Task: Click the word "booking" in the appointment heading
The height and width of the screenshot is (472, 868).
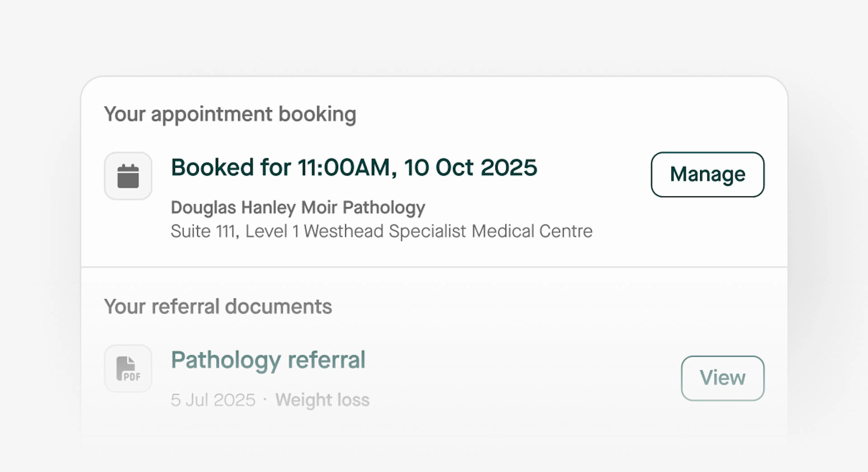Action: pos(317,114)
